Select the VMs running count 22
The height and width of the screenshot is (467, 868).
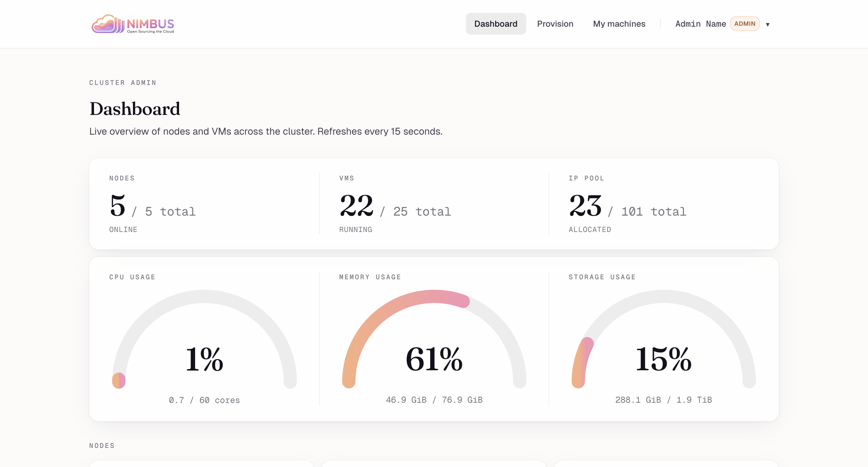pos(356,205)
